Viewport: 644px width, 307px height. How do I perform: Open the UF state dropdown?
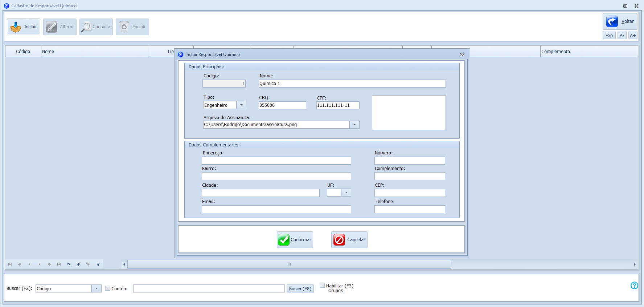[x=346, y=193]
